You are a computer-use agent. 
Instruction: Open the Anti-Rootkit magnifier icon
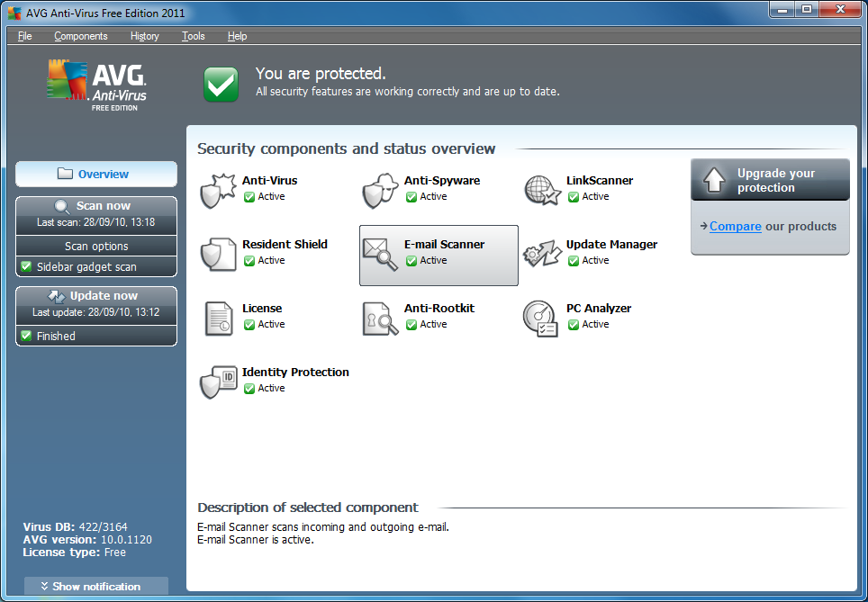point(380,319)
